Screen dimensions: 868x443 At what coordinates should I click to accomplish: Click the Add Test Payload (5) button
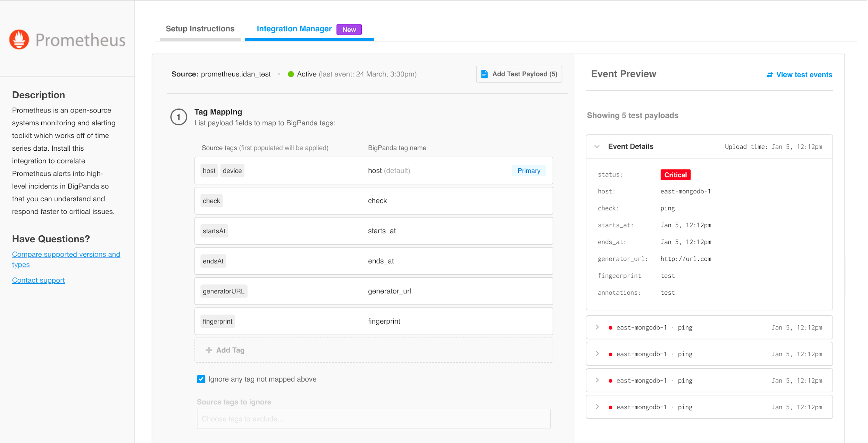(x=518, y=74)
